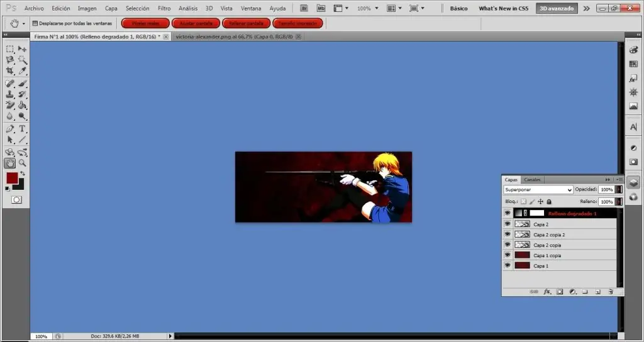The width and height of the screenshot is (644, 342).
Task: Delete layer using trash icon
Action: (x=611, y=292)
